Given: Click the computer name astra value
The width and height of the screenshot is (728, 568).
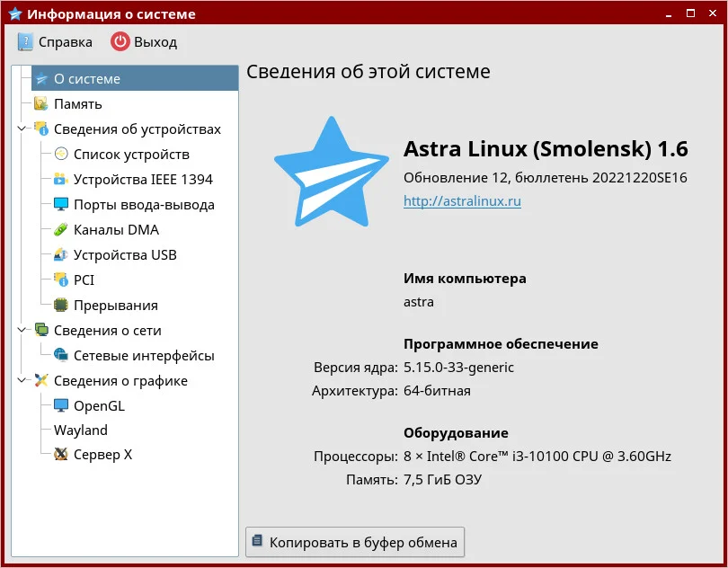Looking at the screenshot, I should click(x=418, y=302).
